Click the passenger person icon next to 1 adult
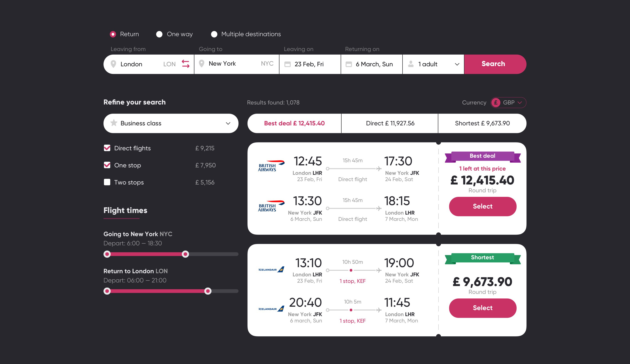Image resolution: width=630 pixels, height=364 pixels. click(411, 64)
